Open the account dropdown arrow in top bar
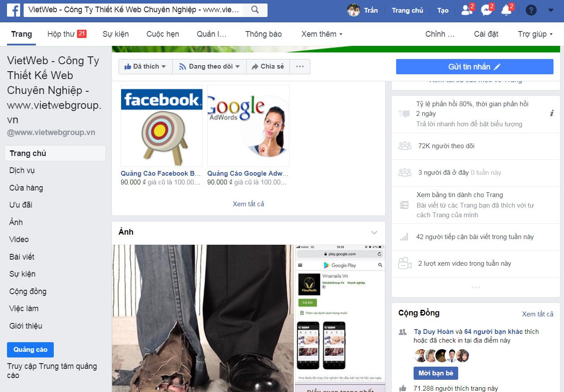564x392 pixels. (x=550, y=10)
